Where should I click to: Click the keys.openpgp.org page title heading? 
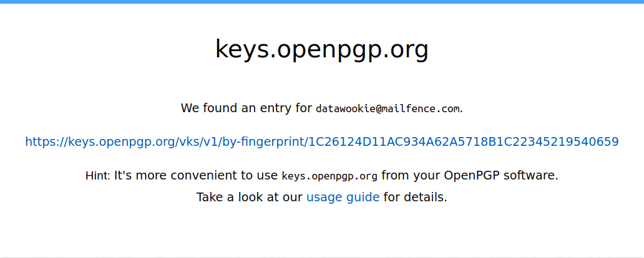(321, 49)
